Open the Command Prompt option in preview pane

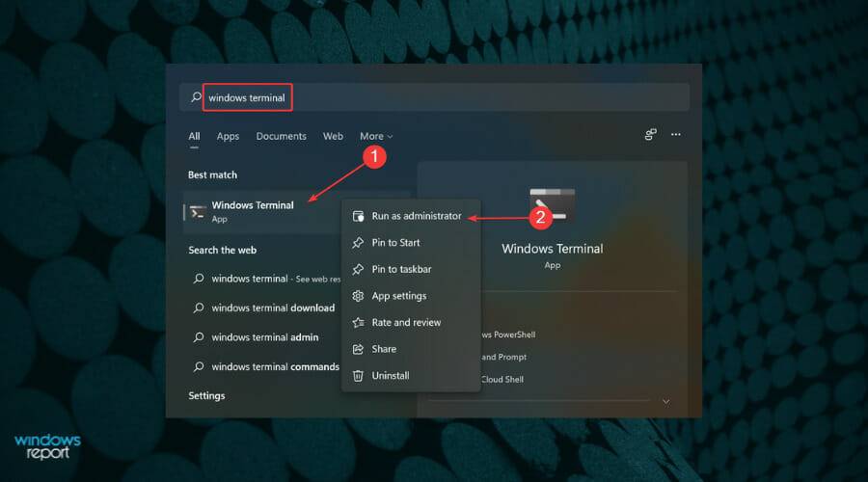click(x=503, y=357)
